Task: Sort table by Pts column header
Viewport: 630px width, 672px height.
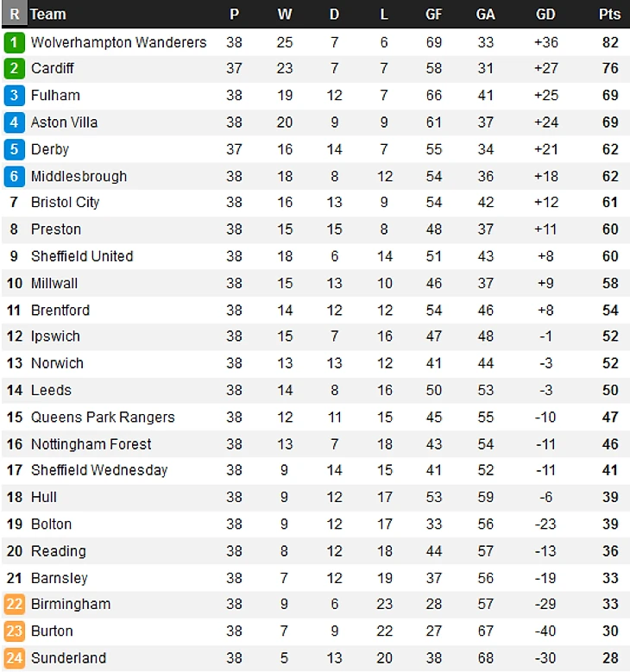Action: pyautogui.click(x=609, y=14)
